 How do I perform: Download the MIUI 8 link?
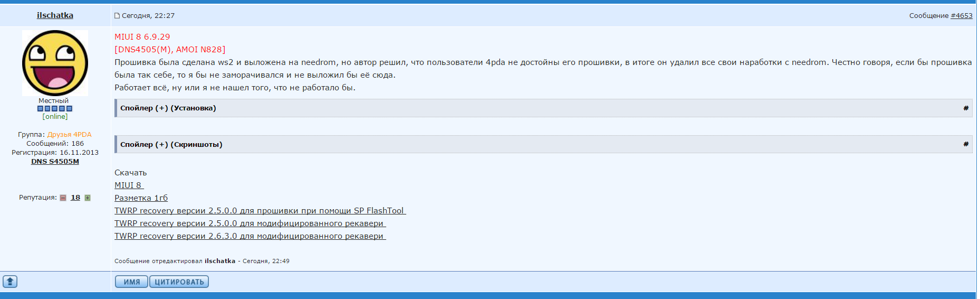pos(129,185)
